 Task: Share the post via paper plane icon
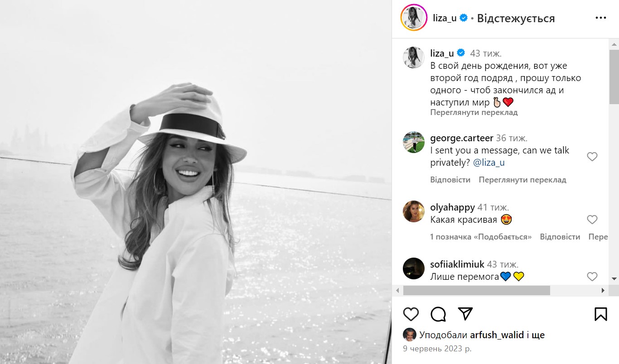(x=465, y=314)
